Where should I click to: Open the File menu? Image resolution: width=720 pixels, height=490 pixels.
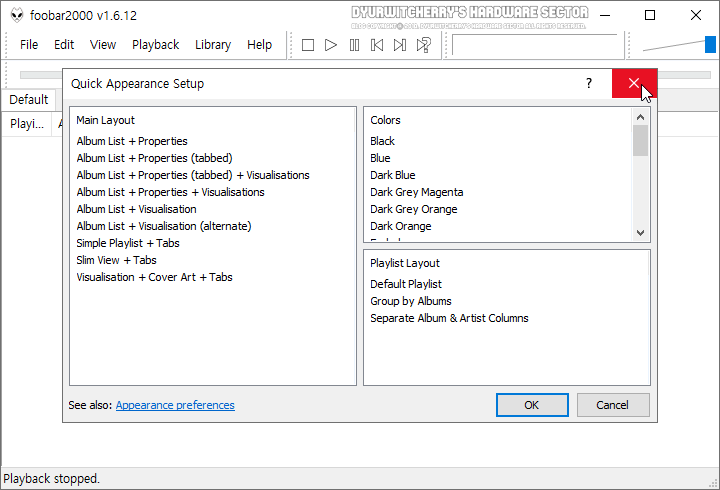(x=29, y=45)
